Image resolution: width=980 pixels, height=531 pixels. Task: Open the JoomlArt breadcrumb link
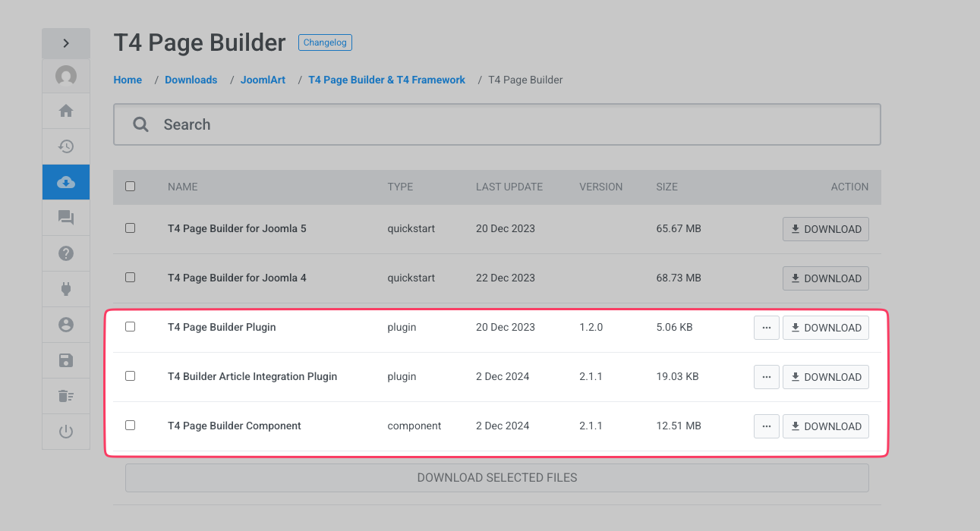tap(263, 80)
